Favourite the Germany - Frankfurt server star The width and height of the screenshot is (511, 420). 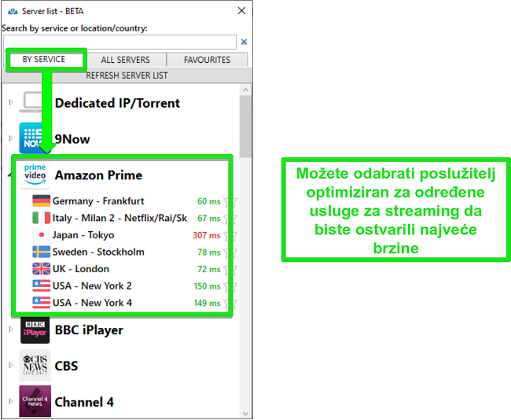click(x=230, y=201)
